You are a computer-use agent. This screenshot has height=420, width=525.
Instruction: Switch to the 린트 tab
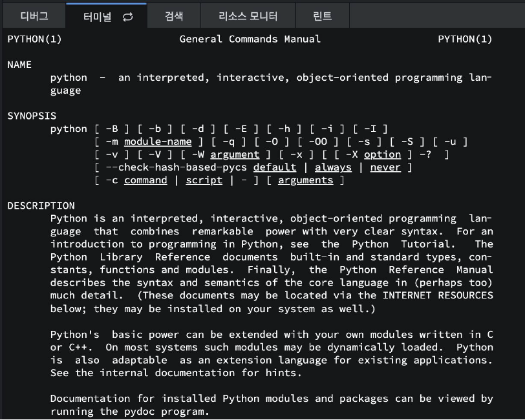[323, 16]
